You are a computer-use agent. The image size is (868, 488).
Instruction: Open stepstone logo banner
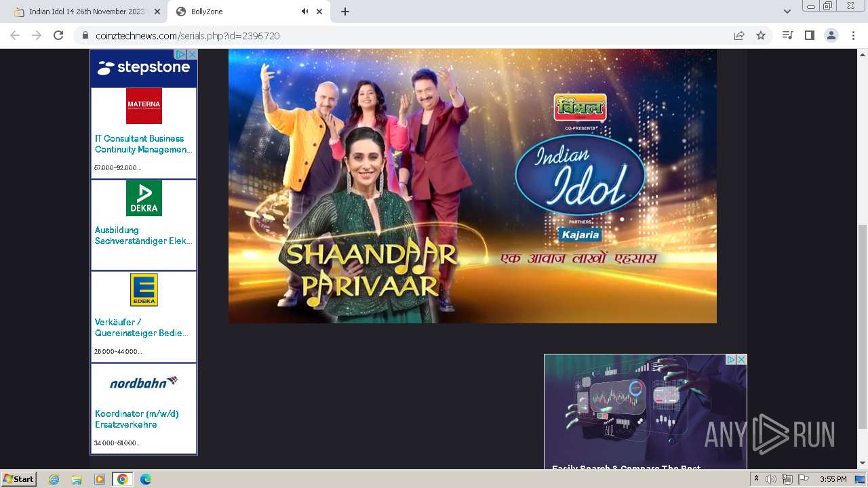pos(144,68)
